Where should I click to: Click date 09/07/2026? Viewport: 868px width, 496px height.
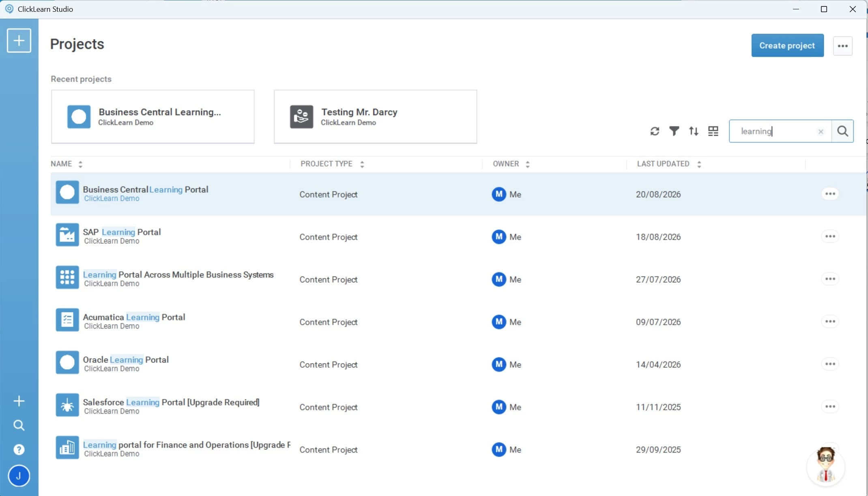[658, 322]
